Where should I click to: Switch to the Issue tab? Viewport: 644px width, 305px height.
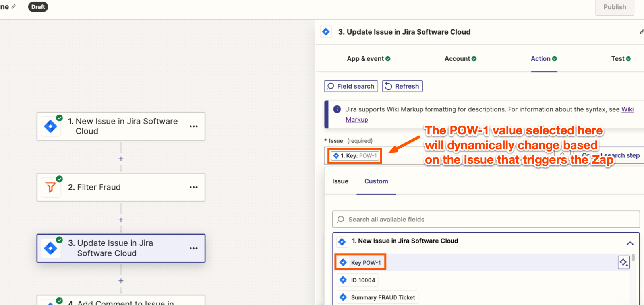(x=340, y=181)
